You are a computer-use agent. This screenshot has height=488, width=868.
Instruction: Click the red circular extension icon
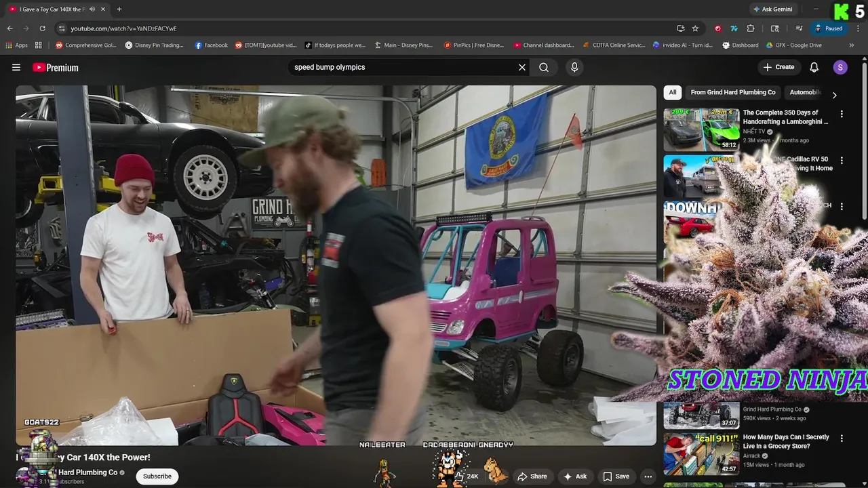pyautogui.click(x=717, y=28)
